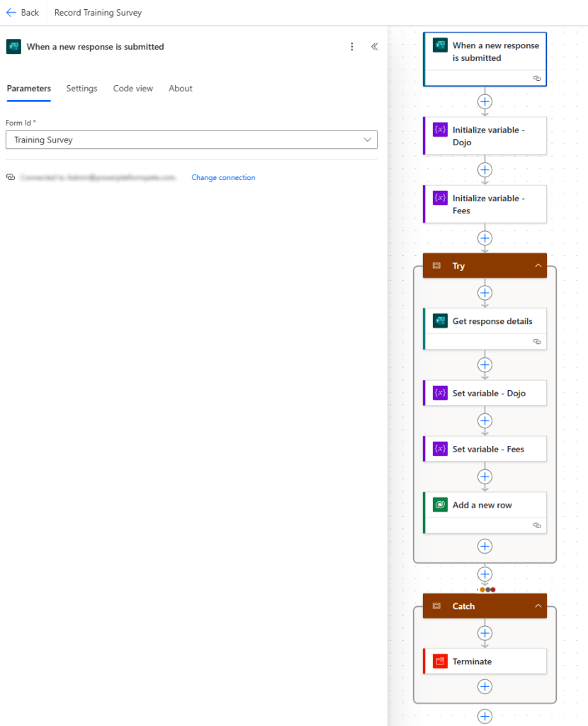Select the Initialize variable - Fees action

[x=489, y=204]
